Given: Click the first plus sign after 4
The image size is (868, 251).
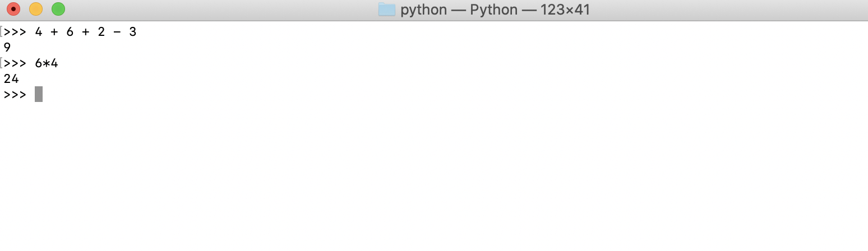Looking at the screenshot, I should pos(54,32).
